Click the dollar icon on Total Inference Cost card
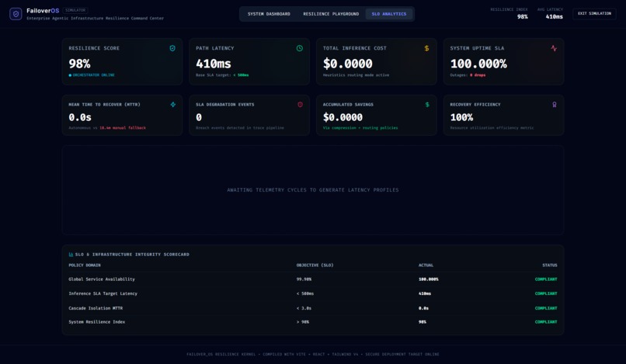The image size is (626, 364). [426, 48]
